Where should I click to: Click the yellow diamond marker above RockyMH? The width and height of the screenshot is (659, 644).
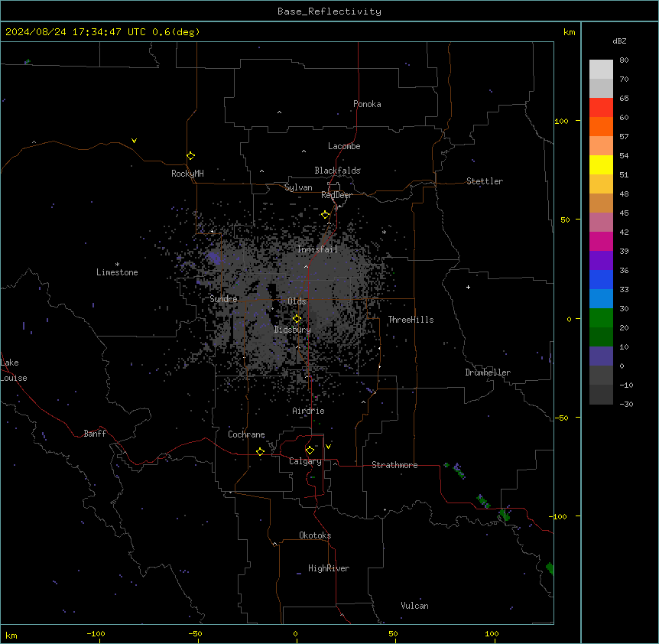point(190,156)
